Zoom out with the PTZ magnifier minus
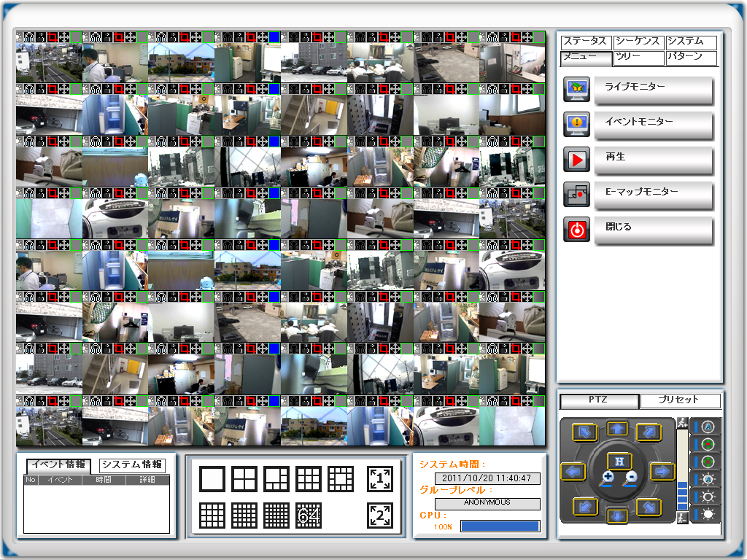747x560 pixels. point(631,478)
